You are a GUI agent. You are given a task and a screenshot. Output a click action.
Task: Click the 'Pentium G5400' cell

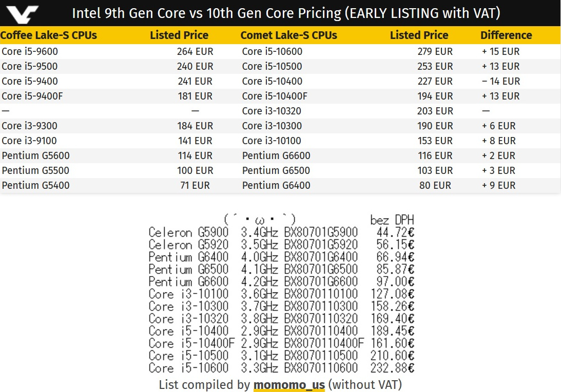(x=36, y=186)
